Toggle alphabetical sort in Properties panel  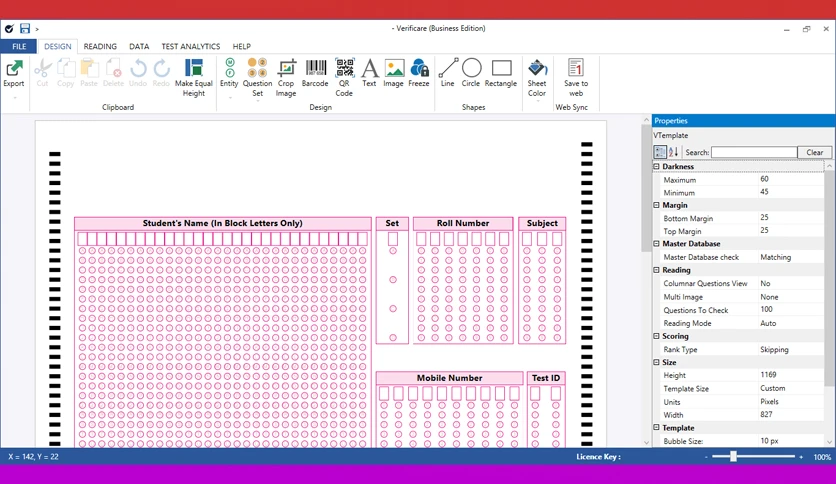point(673,152)
